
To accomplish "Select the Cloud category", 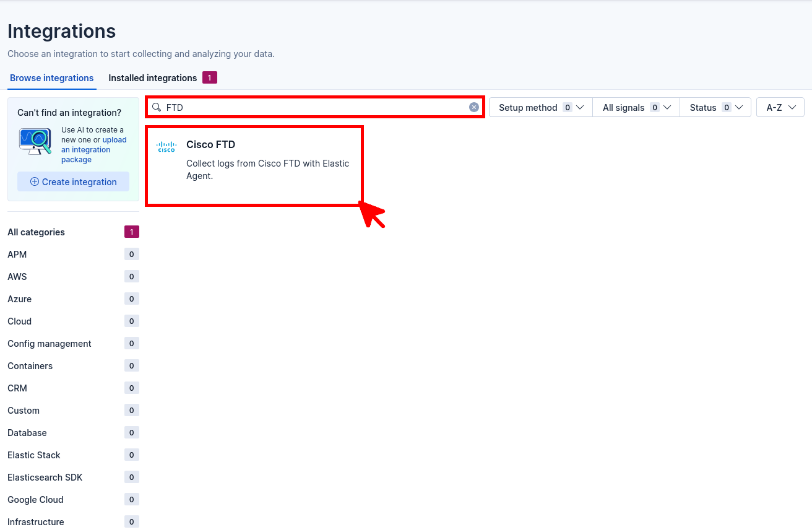I will pos(73,321).
